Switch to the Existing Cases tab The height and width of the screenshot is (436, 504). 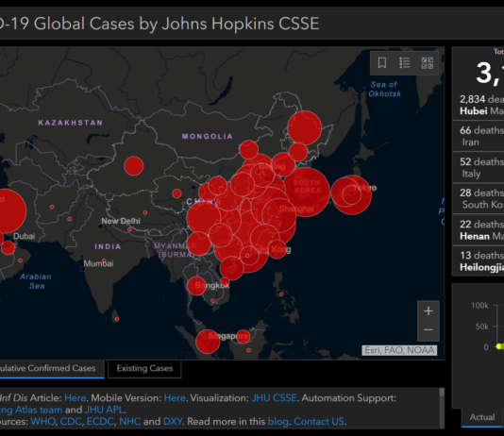click(144, 368)
